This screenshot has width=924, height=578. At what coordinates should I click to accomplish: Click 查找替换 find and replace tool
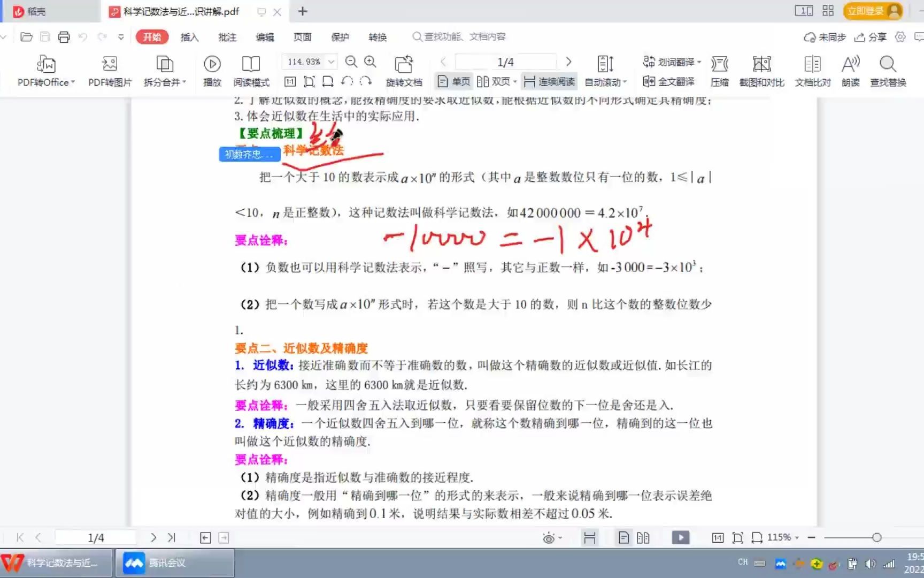click(x=888, y=71)
